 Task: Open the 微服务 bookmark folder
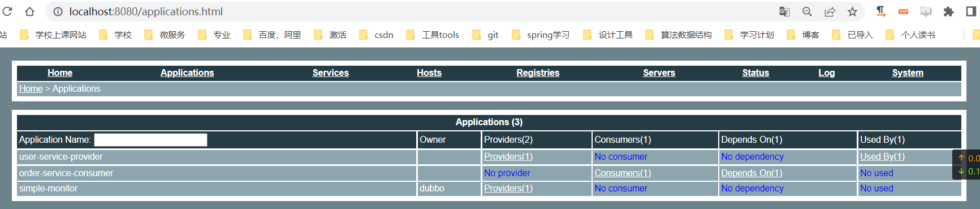pyautogui.click(x=165, y=35)
